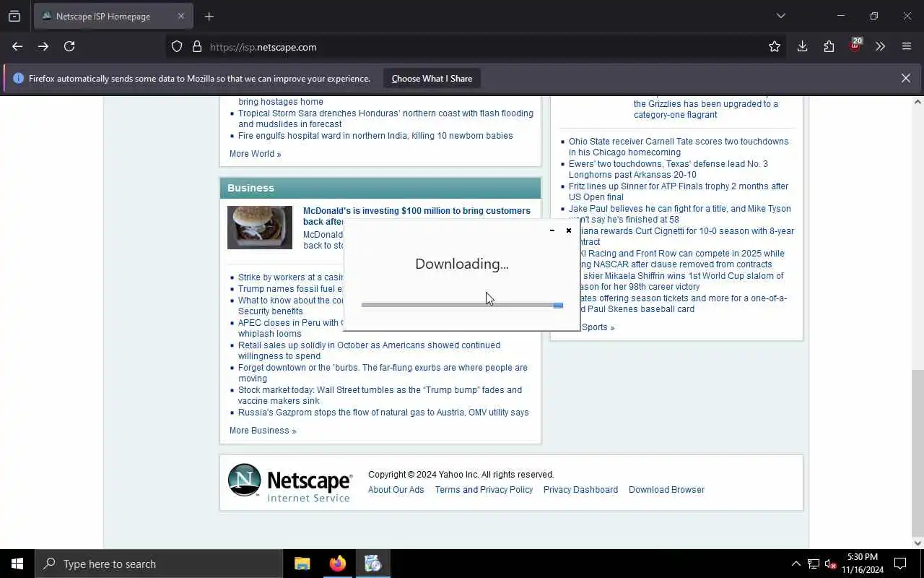The height and width of the screenshot is (578, 924).
Task: Open Russia's Gazprom story link
Action: [x=383, y=413]
